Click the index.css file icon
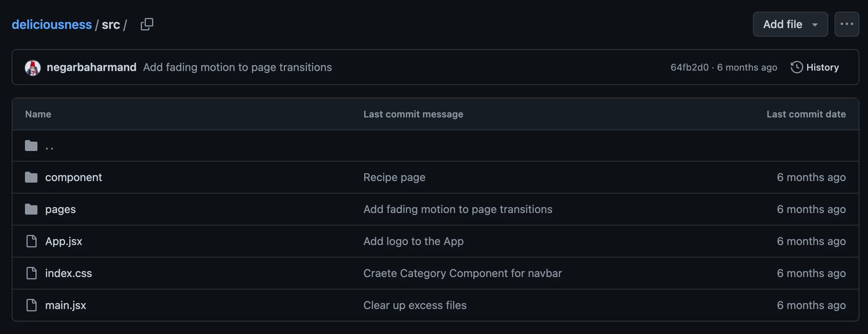The height and width of the screenshot is (334, 868). [31, 273]
